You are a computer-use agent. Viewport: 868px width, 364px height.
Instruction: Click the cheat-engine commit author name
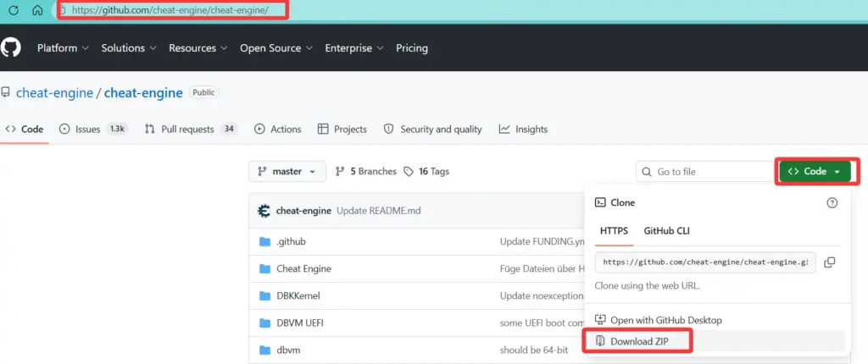click(x=303, y=211)
